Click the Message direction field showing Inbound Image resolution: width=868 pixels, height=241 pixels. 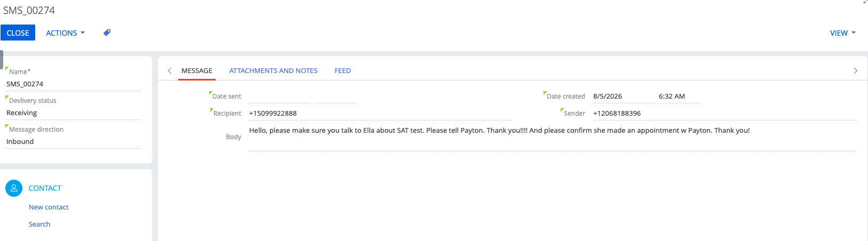click(73, 142)
